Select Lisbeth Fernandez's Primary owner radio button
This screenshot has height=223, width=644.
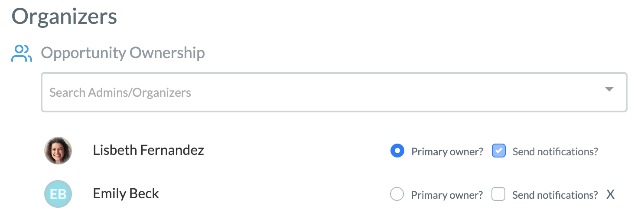coord(397,151)
